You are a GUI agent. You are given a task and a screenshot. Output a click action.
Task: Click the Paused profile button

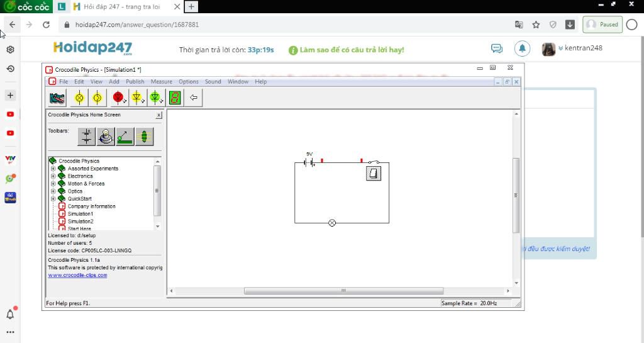[x=602, y=25]
